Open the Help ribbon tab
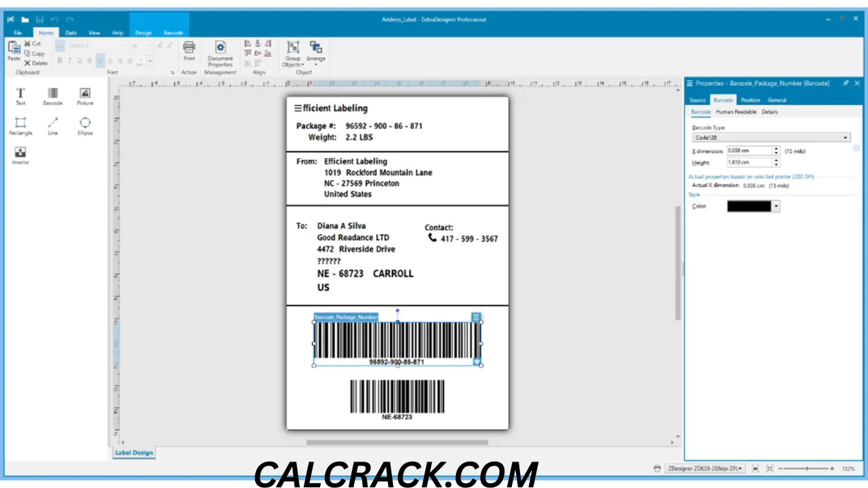Viewport: 868px width, 488px height. point(117,33)
